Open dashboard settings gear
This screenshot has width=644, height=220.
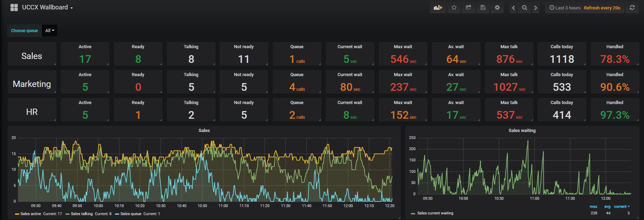[497, 7]
